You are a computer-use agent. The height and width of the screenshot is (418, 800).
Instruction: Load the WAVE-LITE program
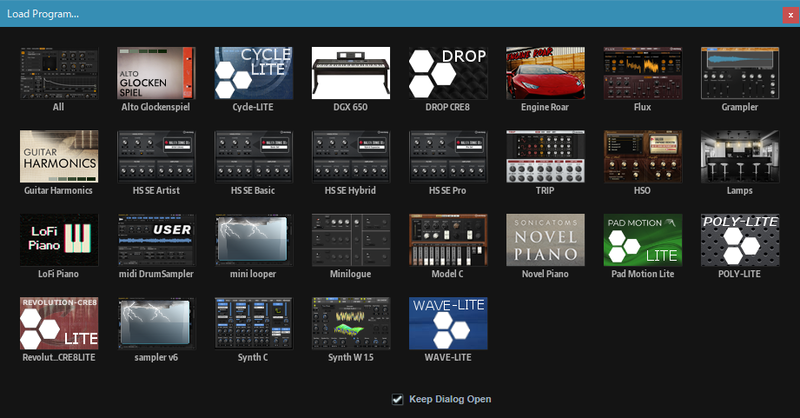pyautogui.click(x=448, y=323)
